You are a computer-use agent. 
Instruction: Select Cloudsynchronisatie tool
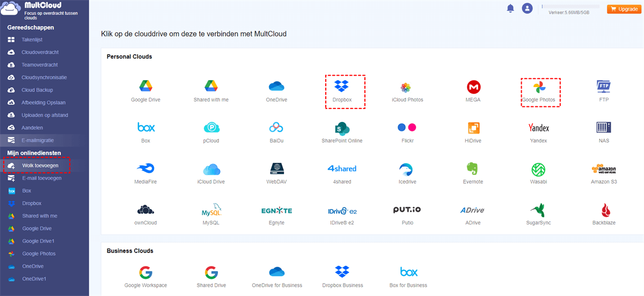click(x=45, y=77)
